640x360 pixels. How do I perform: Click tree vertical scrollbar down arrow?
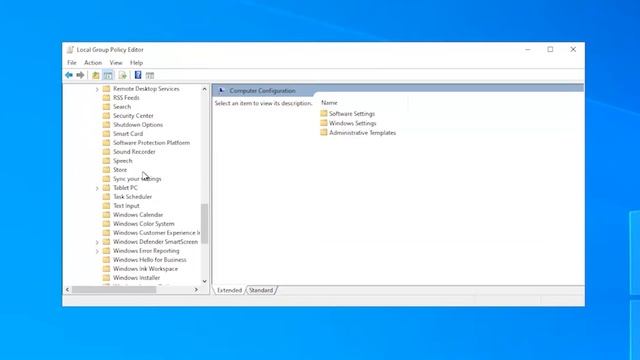(204, 281)
